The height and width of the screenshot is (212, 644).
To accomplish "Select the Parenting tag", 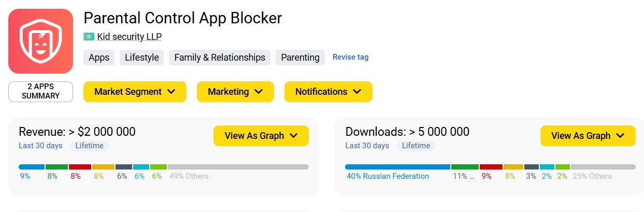I will pyautogui.click(x=300, y=58).
